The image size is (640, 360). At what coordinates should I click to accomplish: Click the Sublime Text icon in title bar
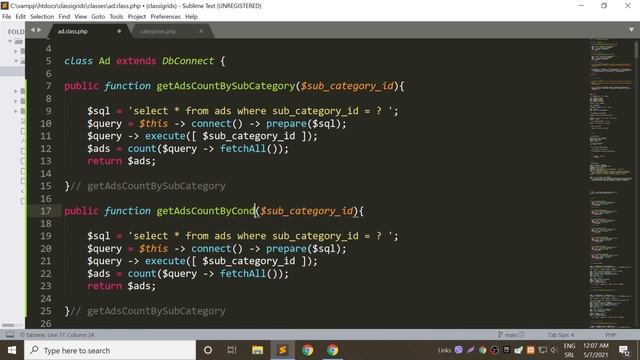pyautogui.click(x=5, y=6)
